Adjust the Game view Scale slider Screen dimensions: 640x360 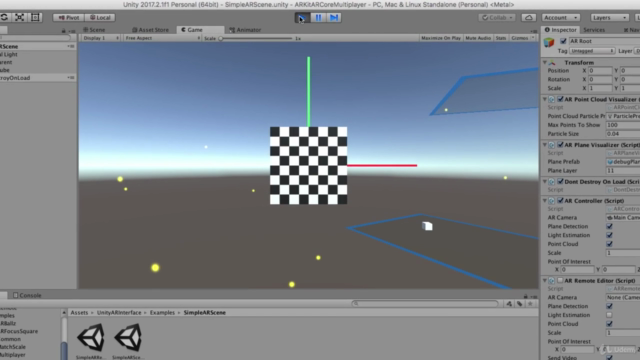tap(256, 38)
